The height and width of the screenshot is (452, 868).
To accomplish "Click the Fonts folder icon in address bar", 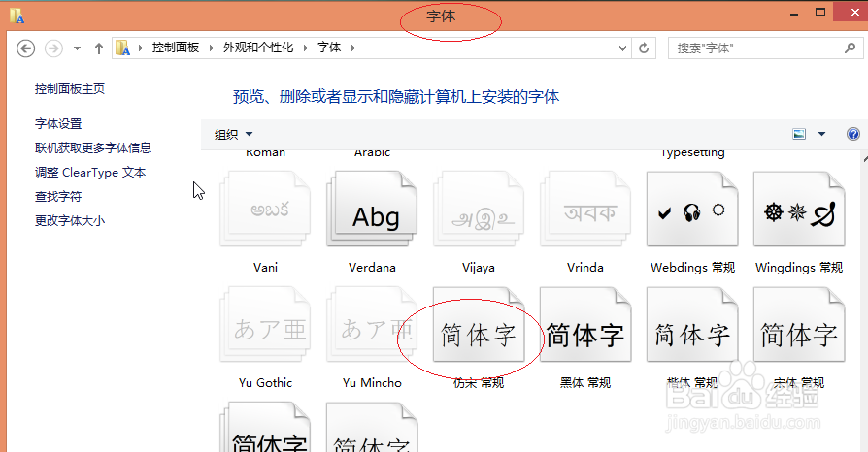I will (x=123, y=48).
